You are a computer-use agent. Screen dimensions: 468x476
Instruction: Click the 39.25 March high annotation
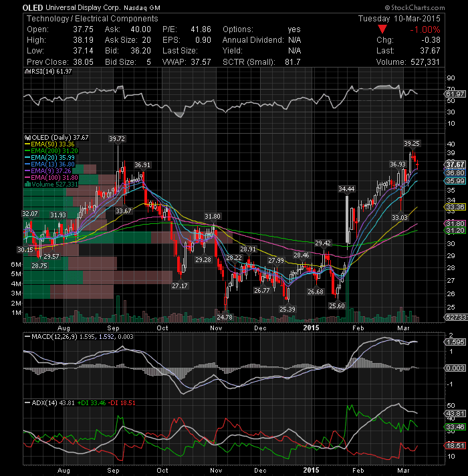(x=412, y=144)
